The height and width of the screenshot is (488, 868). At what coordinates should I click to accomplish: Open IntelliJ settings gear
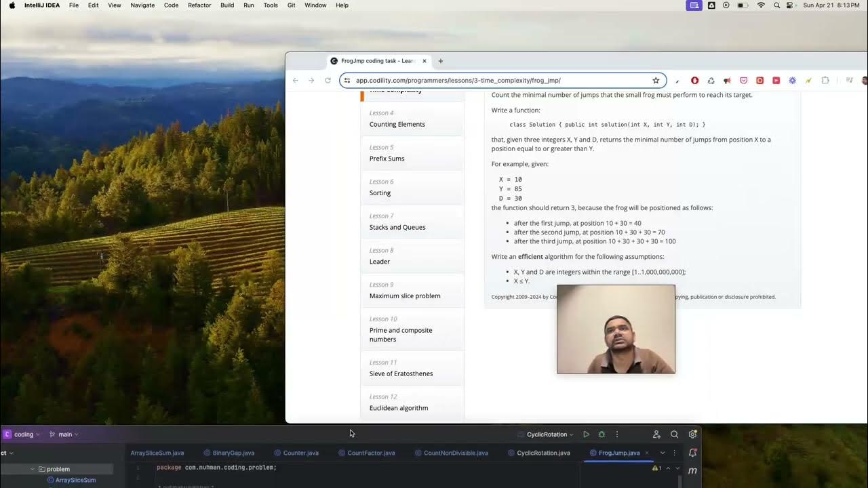(x=692, y=434)
